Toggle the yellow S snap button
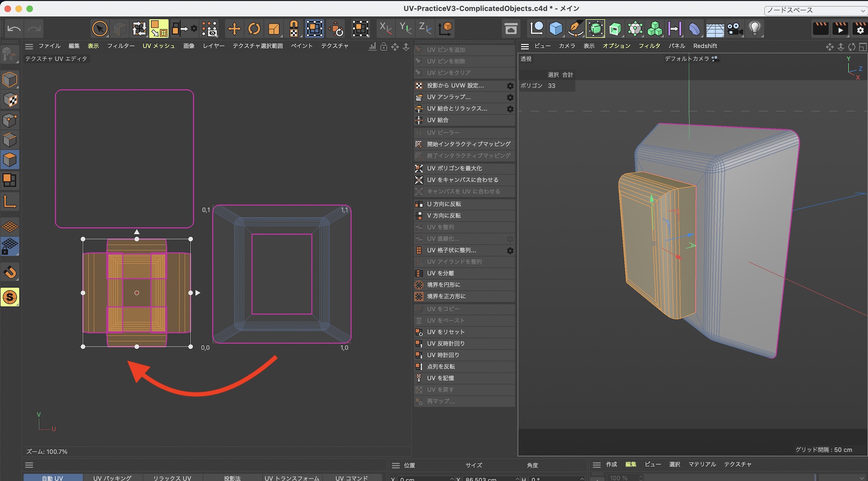Screen dimensions: 868x481 pyautogui.click(x=10, y=297)
